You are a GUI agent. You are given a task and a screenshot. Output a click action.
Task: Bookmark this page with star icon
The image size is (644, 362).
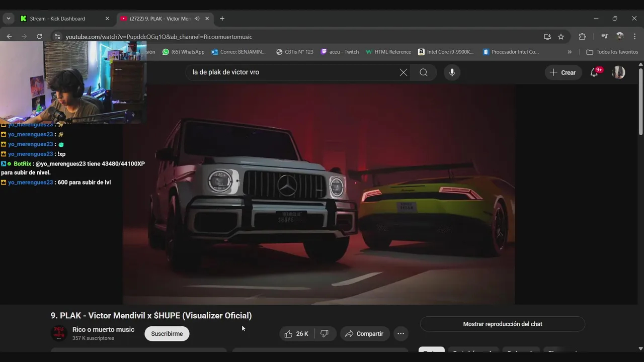click(561, 37)
